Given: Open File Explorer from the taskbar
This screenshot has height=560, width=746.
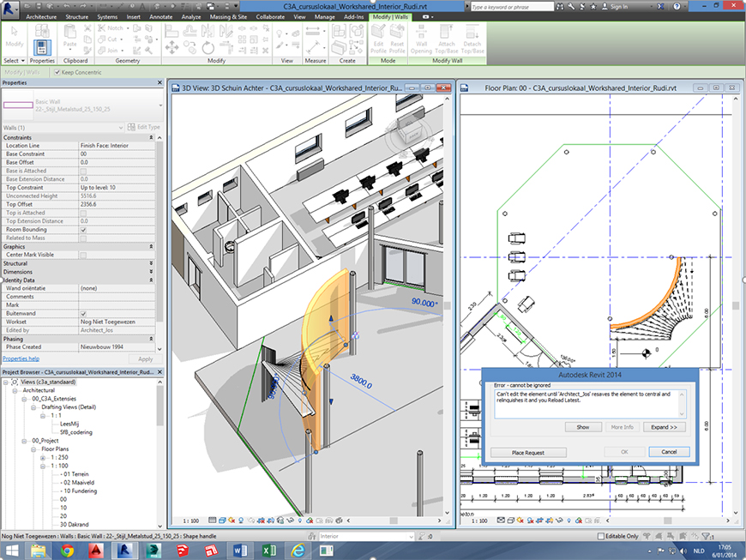Looking at the screenshot, I should (x=38, y=551).
